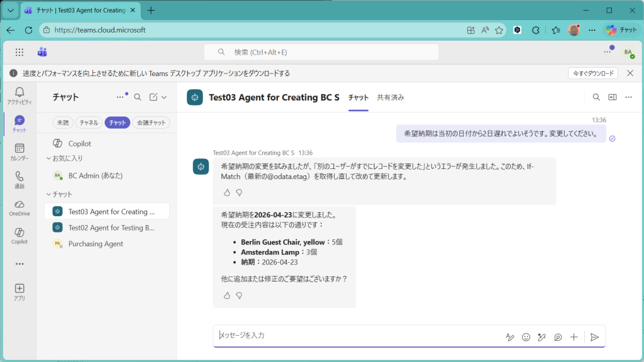This screenshot has height=362, width=644.
Task: Click the send message arrow icon
Action: pyautogui.click(x=594, y=337)
